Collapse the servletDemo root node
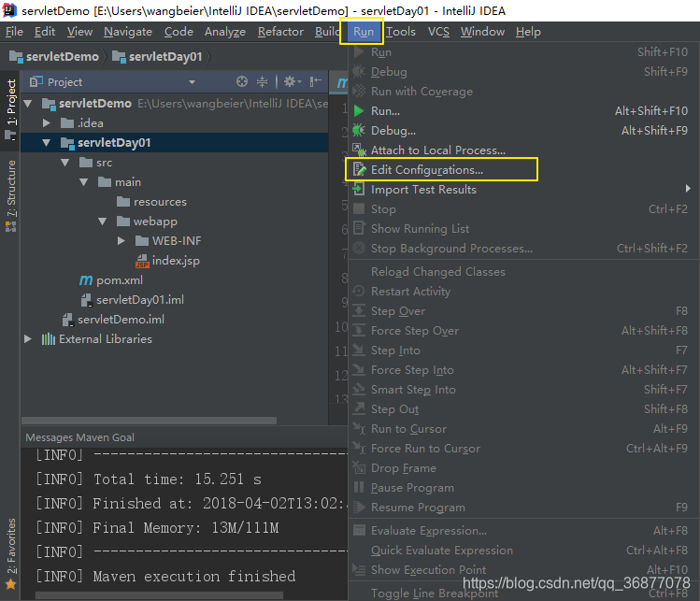The height and width of the screenshot is (601, 700). [x=28, y=104]
